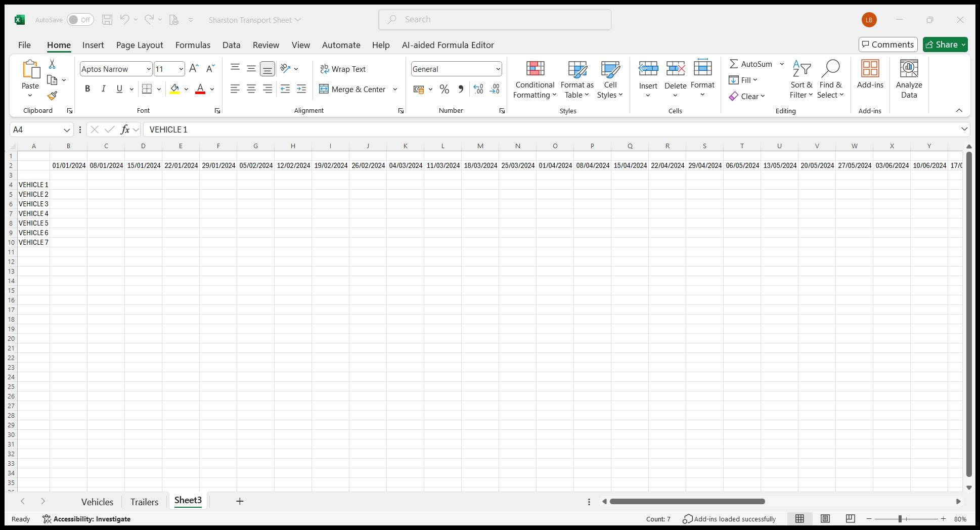
Task: Select the Percent Style icon
Action: click(x=444, y=89)
